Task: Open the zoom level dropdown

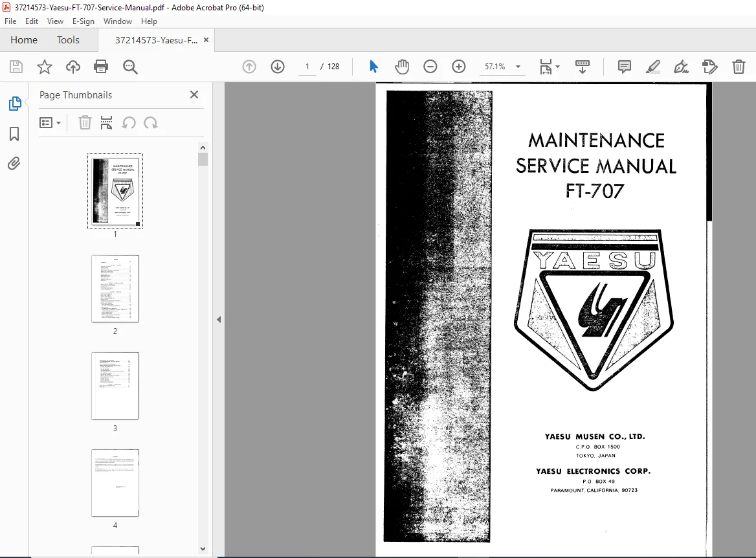Action: pyautogui.click(x=518, y=67)
